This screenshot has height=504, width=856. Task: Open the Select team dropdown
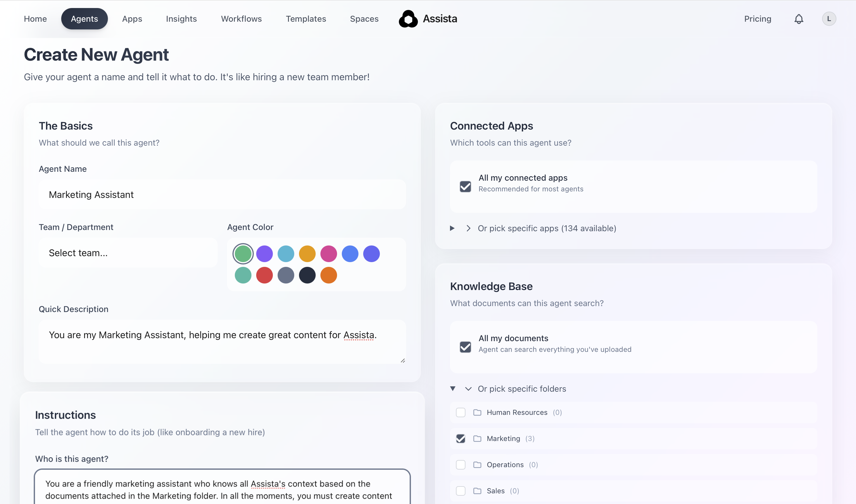coord(128,253)
